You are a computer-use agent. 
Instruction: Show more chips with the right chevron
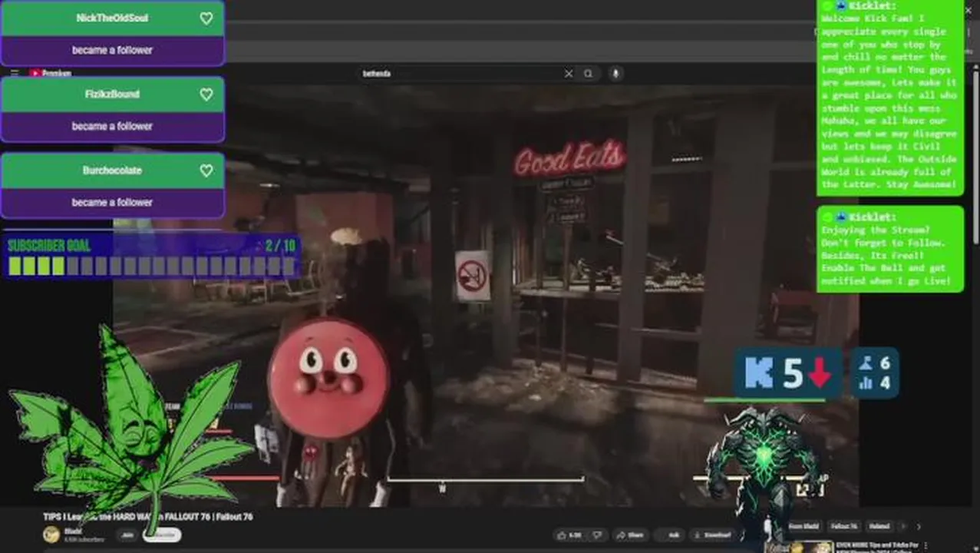pos(919,527)
